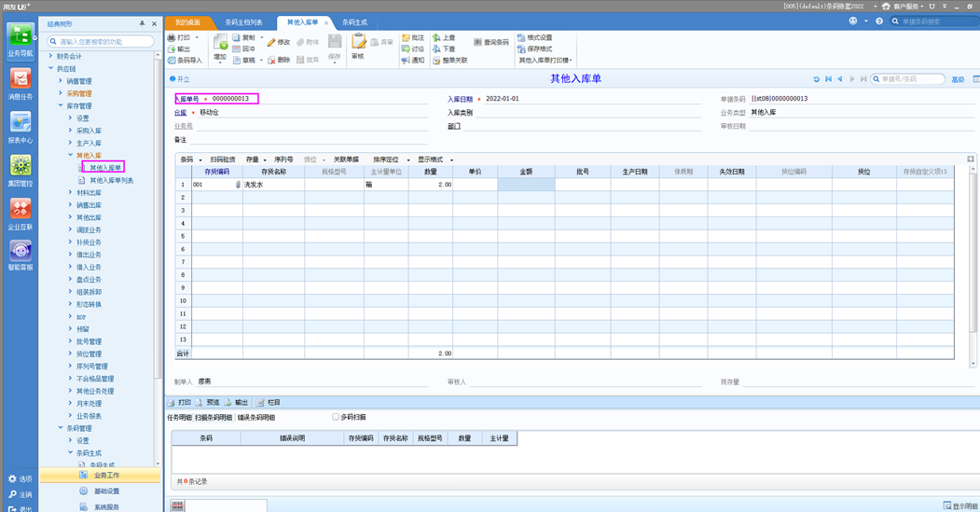Switch to 条码主档列表 tab
Viewport: 980px width, 512px height.
243,22
